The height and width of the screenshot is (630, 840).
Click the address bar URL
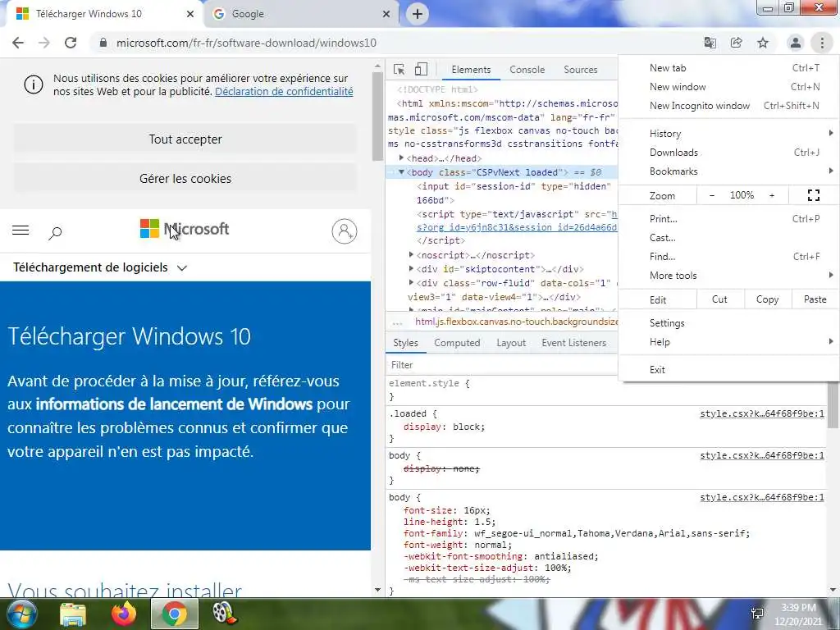246,43
